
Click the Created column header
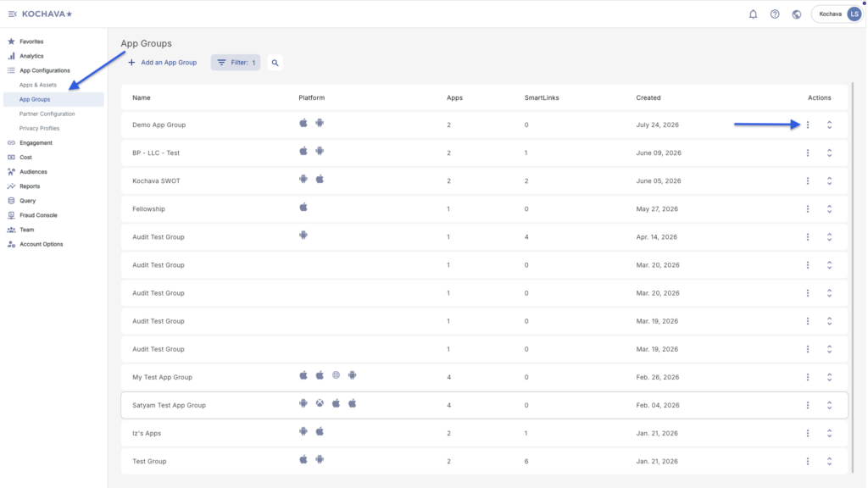[648, 98]
